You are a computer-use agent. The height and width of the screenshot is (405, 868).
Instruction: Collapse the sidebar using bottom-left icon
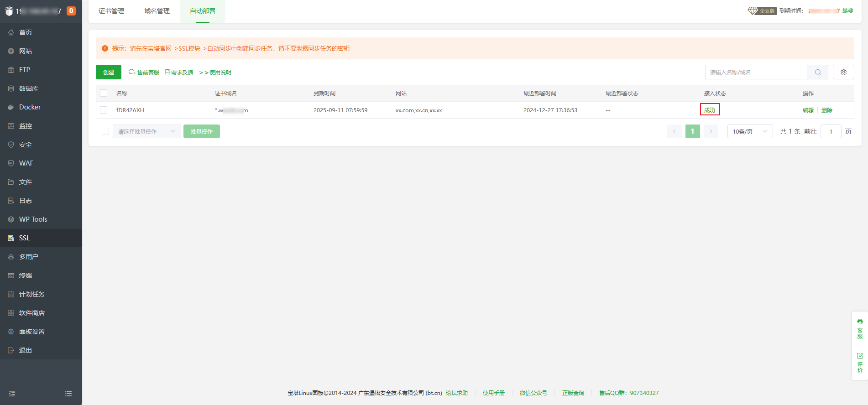12,394
